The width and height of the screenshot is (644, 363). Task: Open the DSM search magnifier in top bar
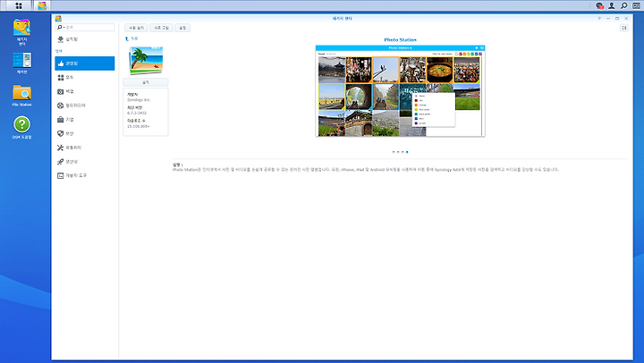click(624, 5)
